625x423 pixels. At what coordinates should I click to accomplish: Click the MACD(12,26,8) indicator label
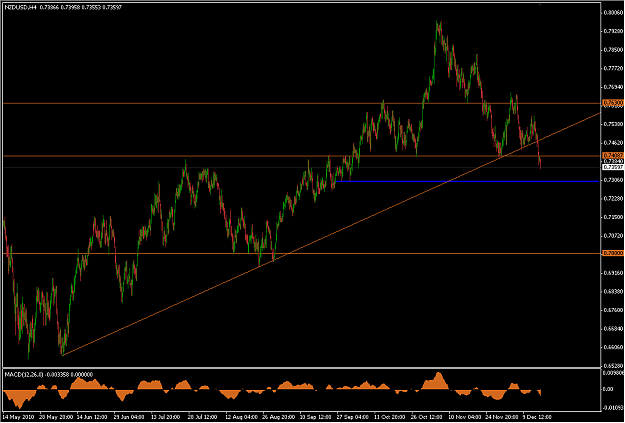click(x=26, y=374)
